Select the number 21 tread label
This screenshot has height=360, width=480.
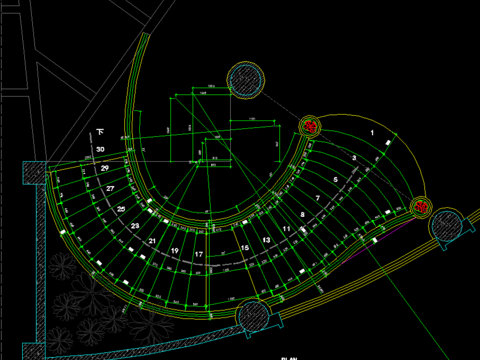click(x=152, y=241)
